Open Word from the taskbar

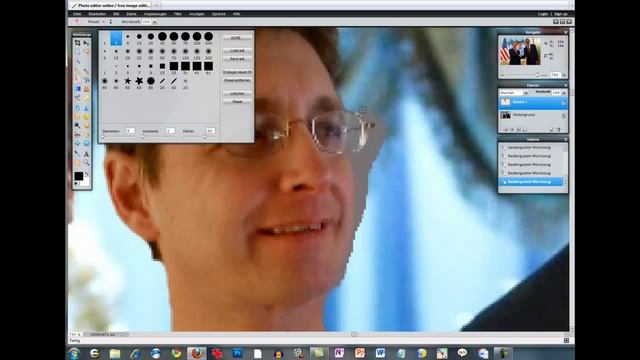(380, 353)
